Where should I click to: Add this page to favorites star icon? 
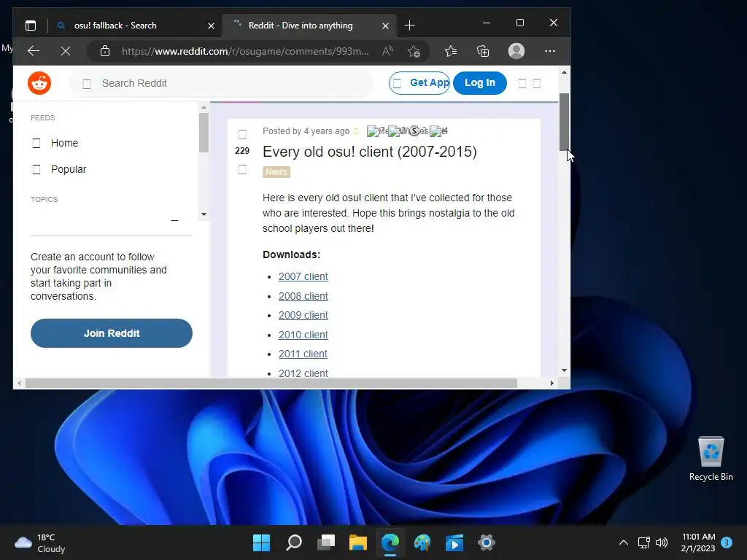click(x=414, y=51)
